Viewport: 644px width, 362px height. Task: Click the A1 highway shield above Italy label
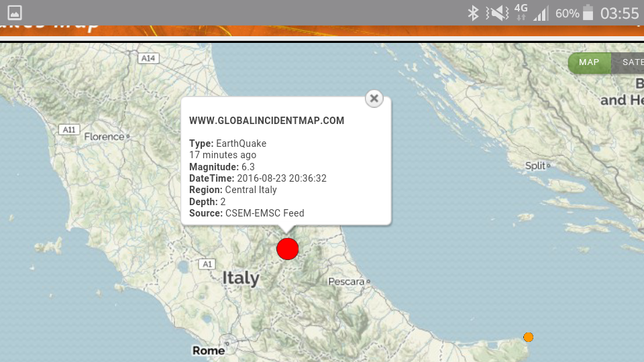(x=207, y=264)
